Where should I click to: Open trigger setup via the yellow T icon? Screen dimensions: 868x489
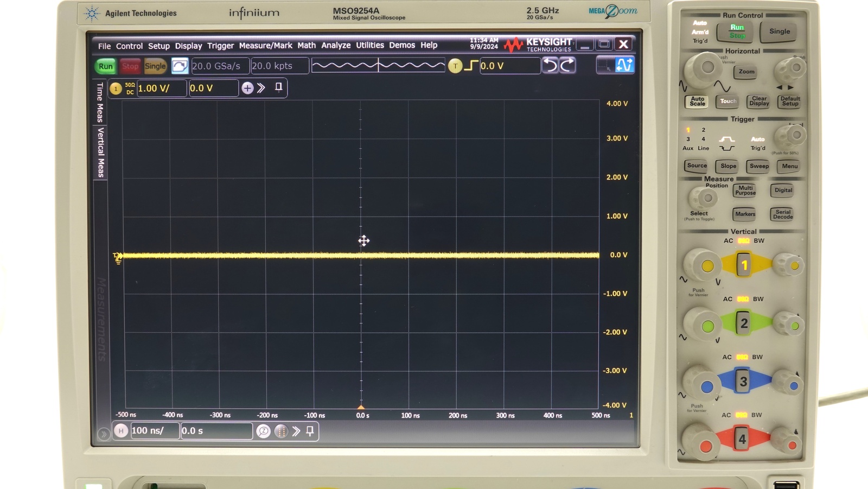click(x=455, y=66)
